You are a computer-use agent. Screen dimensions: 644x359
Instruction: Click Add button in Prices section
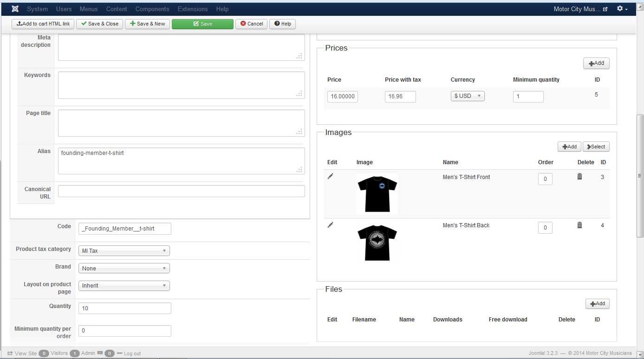pyautogui.click(x=596, y=64)
